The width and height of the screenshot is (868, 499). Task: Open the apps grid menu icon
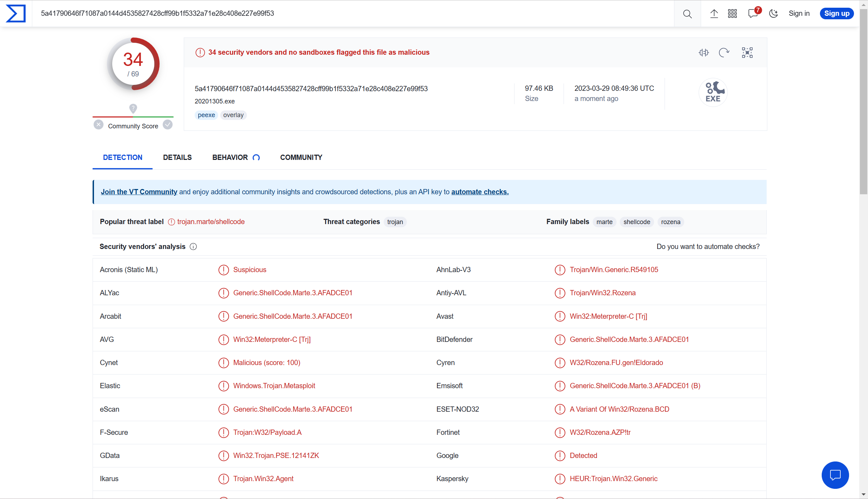coord(732,14)
